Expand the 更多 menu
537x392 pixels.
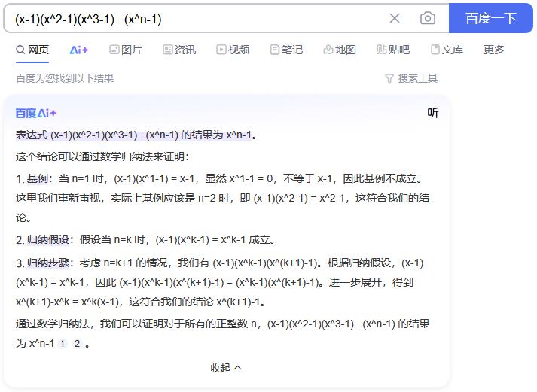494,50
